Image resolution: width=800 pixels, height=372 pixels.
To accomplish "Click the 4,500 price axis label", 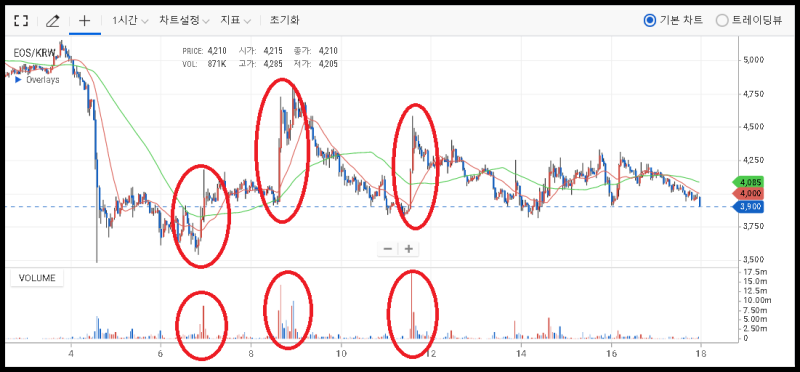I will tap(754, 127).
